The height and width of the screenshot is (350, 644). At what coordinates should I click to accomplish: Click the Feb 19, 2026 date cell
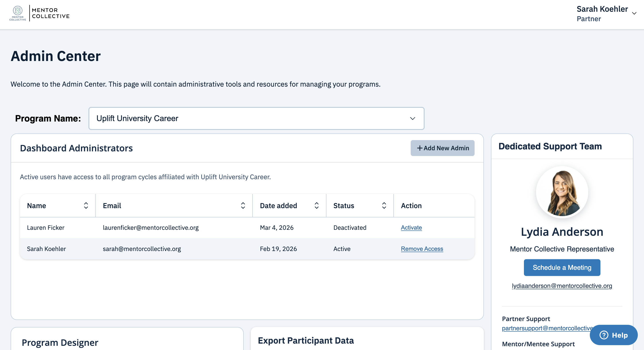click(278, 249)
